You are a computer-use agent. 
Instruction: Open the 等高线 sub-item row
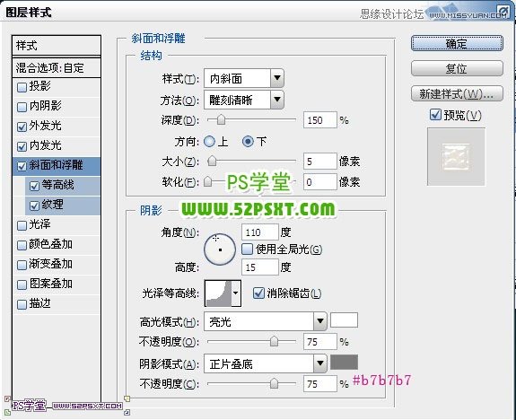63,186
